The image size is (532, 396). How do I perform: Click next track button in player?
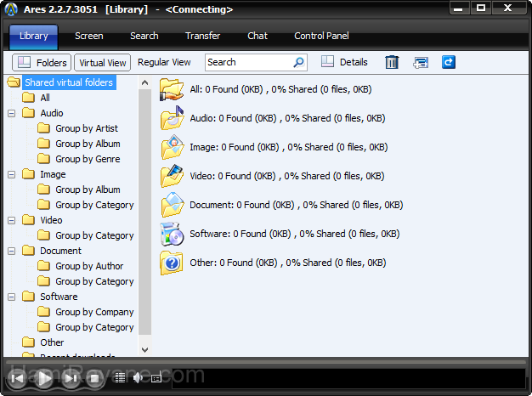pos(71,377)
